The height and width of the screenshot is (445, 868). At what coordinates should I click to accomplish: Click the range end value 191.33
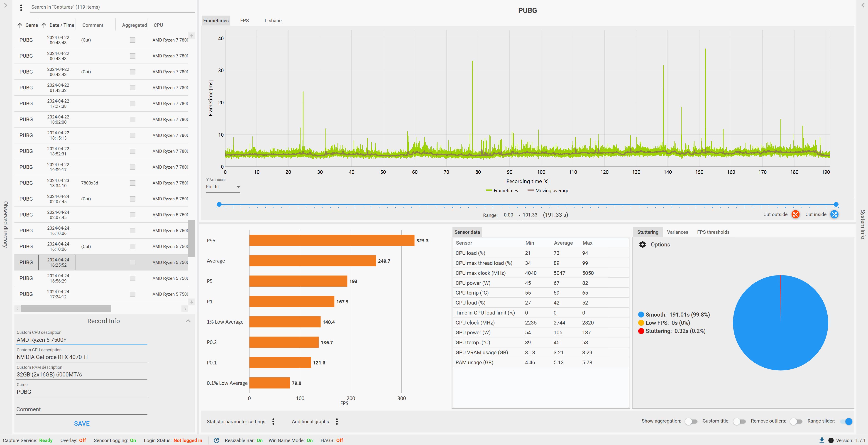coord(530,215)
